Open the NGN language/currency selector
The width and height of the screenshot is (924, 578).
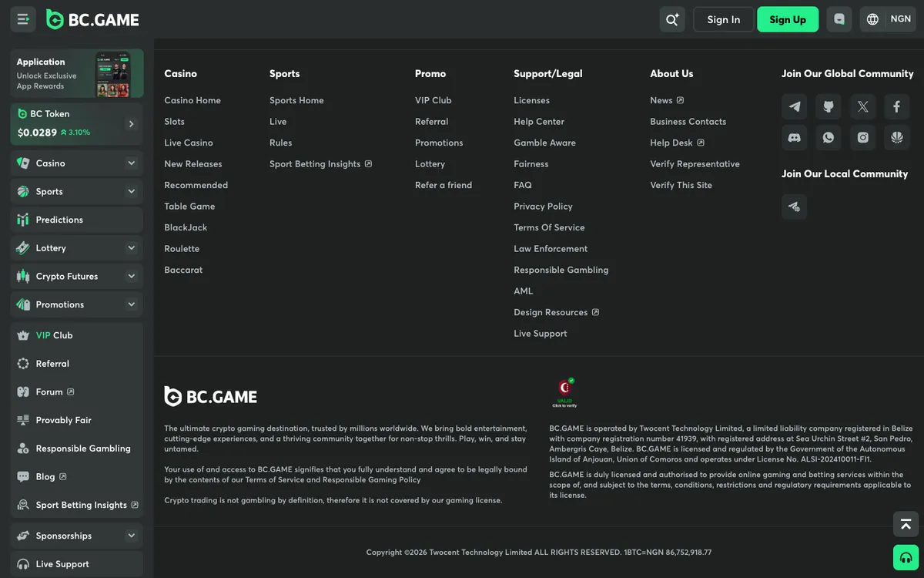pyautogui.click(x=888, y=19)
